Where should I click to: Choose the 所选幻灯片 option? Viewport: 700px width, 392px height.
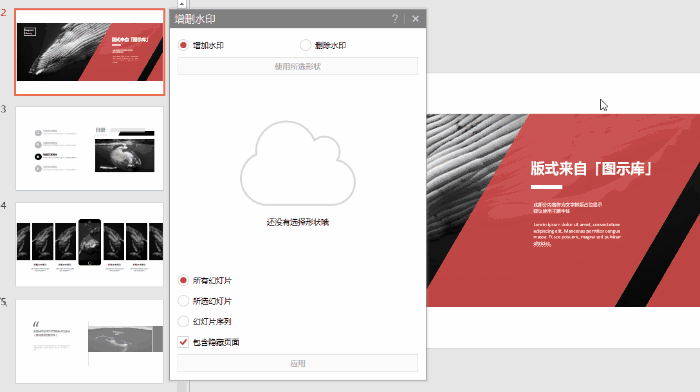tap(183, 301)
